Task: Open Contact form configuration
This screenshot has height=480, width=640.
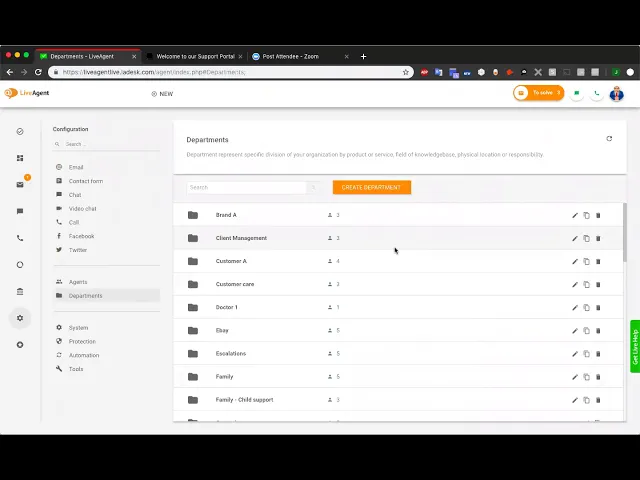Action: [85, 181]
